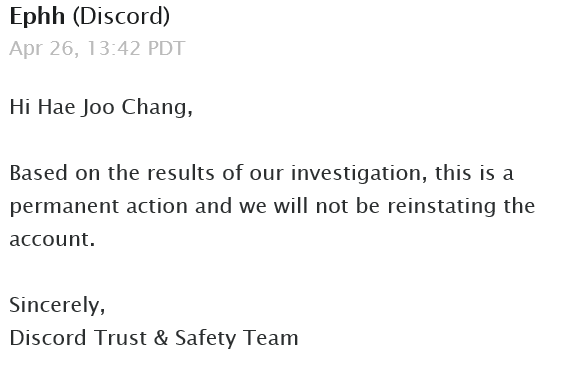Click the sender name Ephh
The height and width of the screenshot is (370, 575).
click(x=37, y=17)
